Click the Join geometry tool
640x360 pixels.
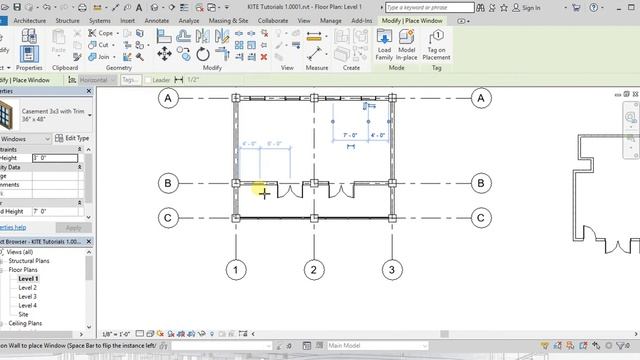(99, 57)
